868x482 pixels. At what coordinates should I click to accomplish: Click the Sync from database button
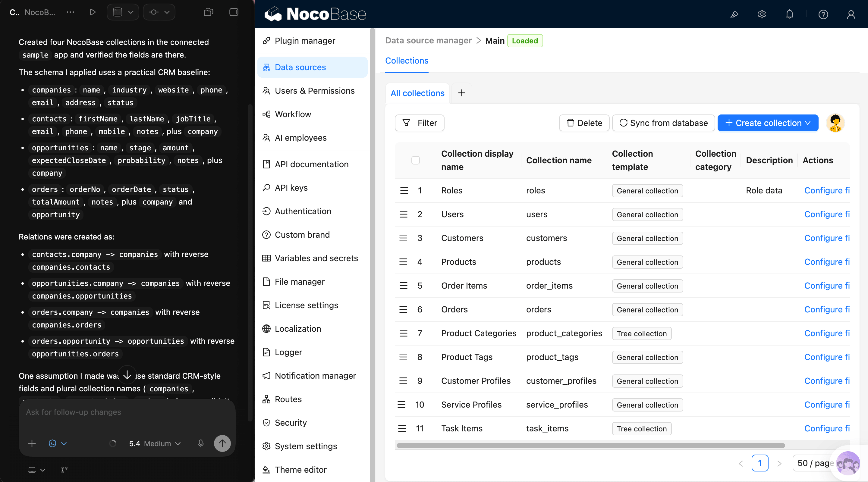663,123
